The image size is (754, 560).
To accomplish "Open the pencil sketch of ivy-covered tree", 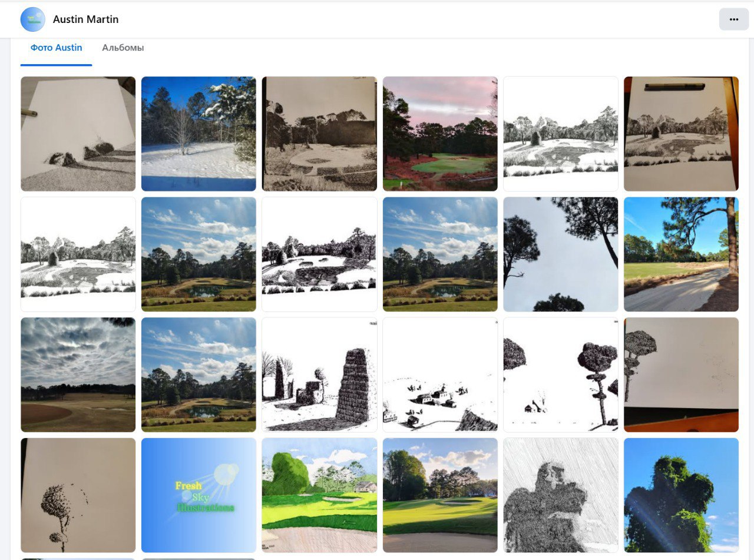I will coord(560,495).
